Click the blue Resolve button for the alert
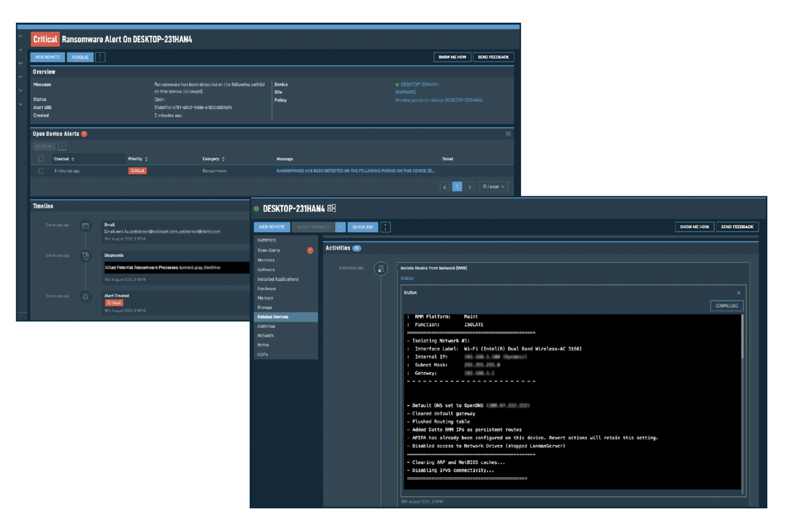Screen dimensions: 791x532 [80, 57]
